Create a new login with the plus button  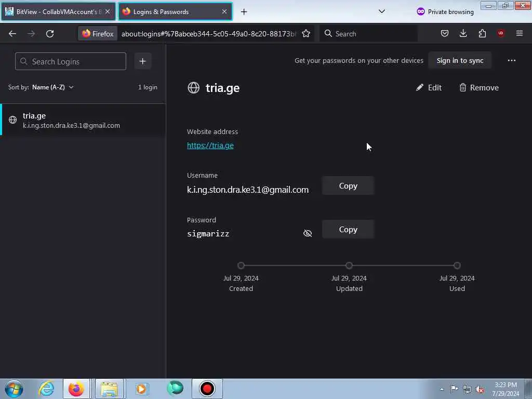(142, 61)
